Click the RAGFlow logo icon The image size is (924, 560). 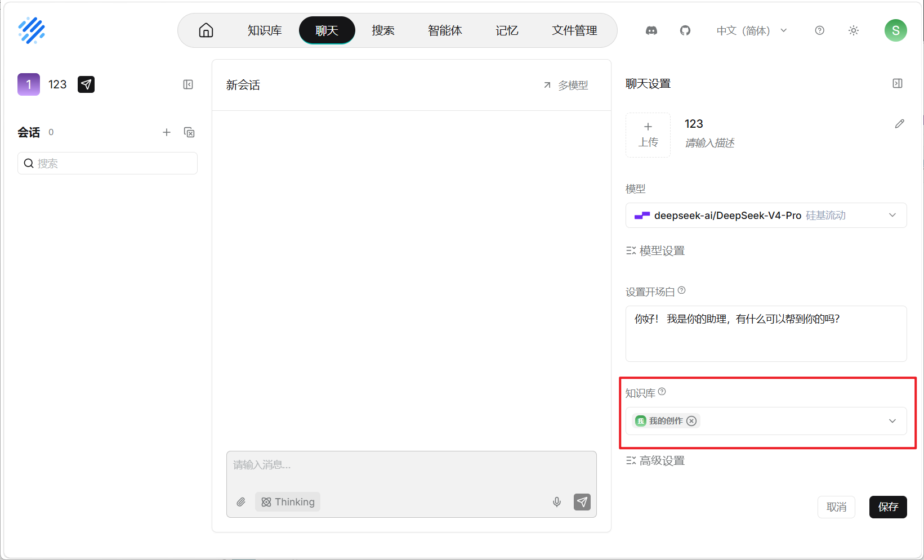point(32,30)
